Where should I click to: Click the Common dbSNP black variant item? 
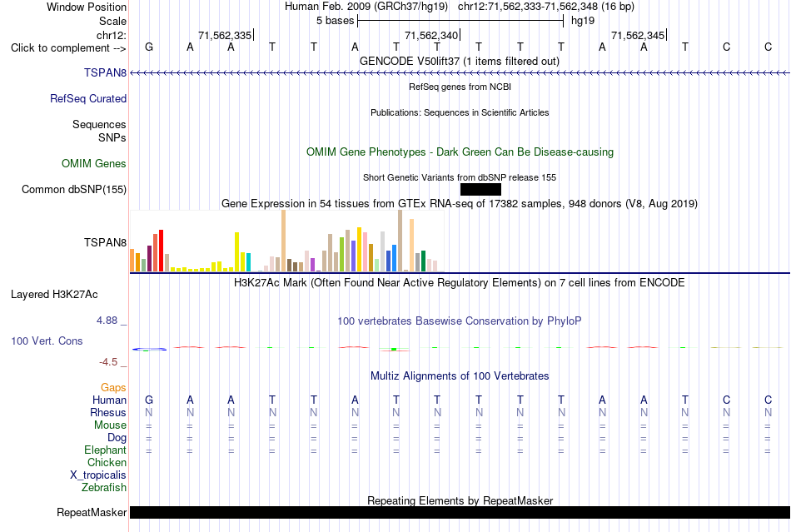480,190
